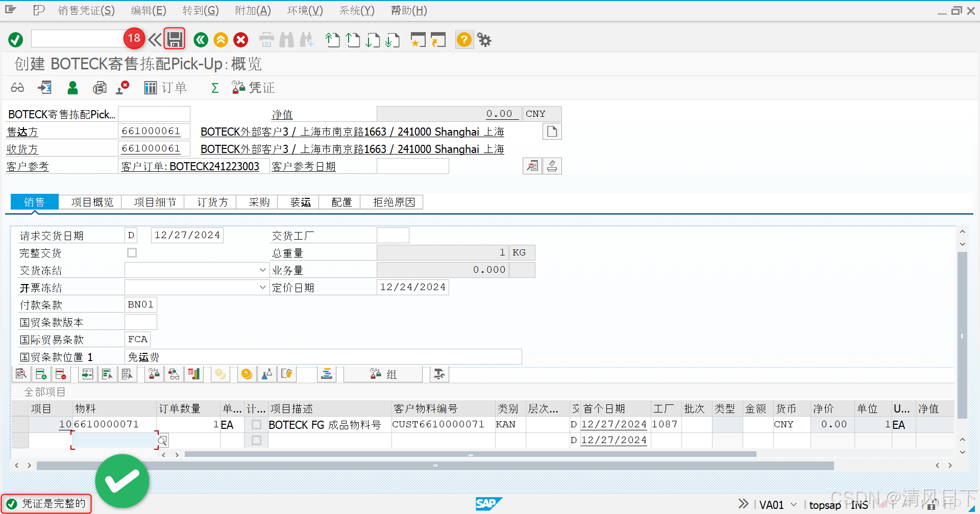Click the Create Shortcut icon

438,40
